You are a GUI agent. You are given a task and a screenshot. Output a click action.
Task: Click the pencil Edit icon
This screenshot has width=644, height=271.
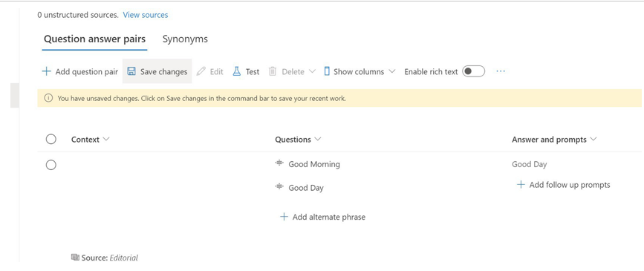pyautogui.click(x=201, y=71)
